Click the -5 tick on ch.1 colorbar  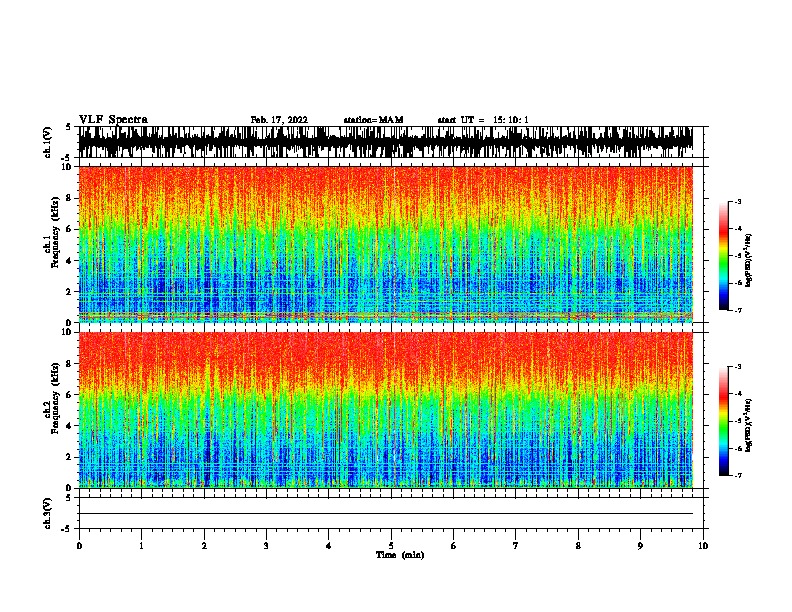point(737,256)
